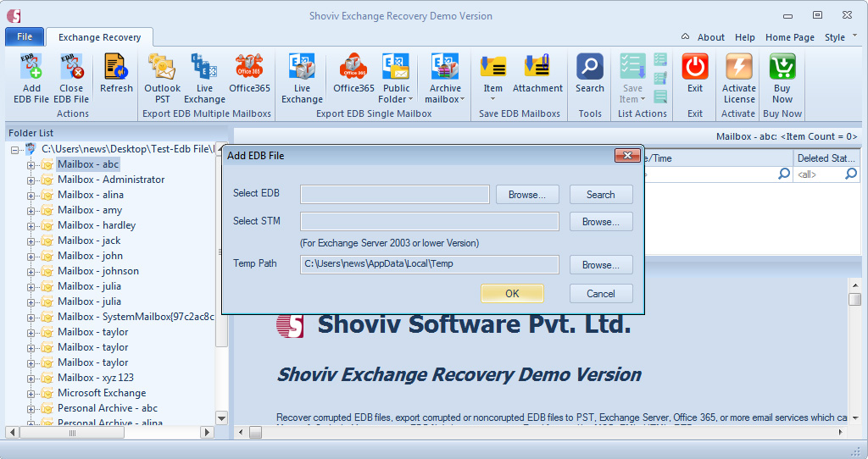Click Cancel in Add EDB File dialog
The width and height of the screenshot is (868, 459).
pyautogui.click(x=601, y=294)
